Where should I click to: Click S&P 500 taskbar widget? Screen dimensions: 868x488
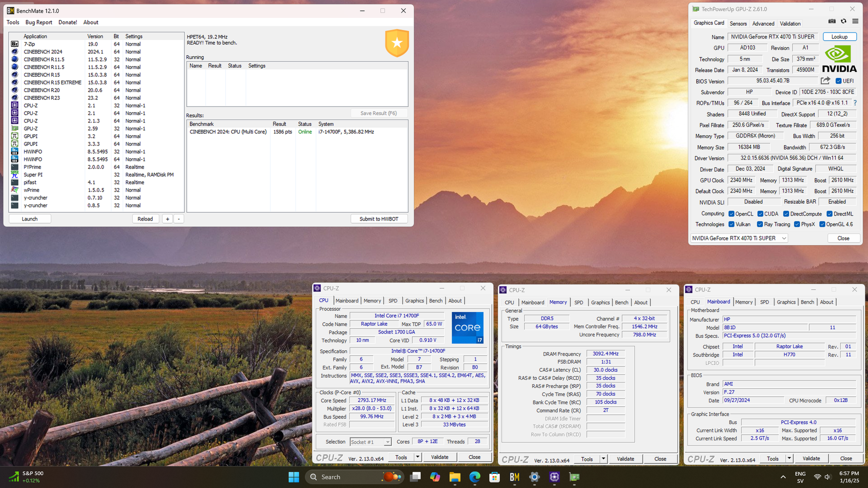(x=27, y=477)
